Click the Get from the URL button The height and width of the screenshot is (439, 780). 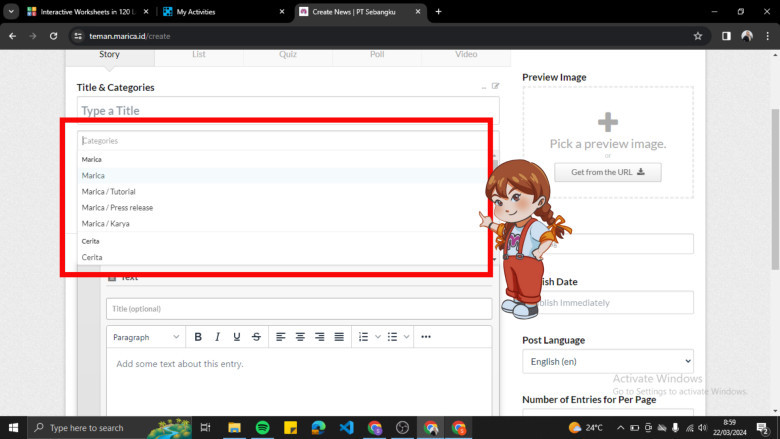point(607,172)
